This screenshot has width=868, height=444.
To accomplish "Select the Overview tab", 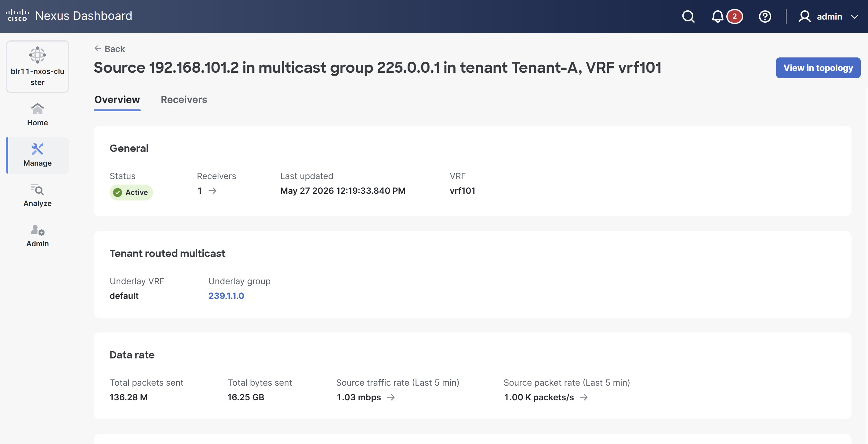I will click(117, 99).
